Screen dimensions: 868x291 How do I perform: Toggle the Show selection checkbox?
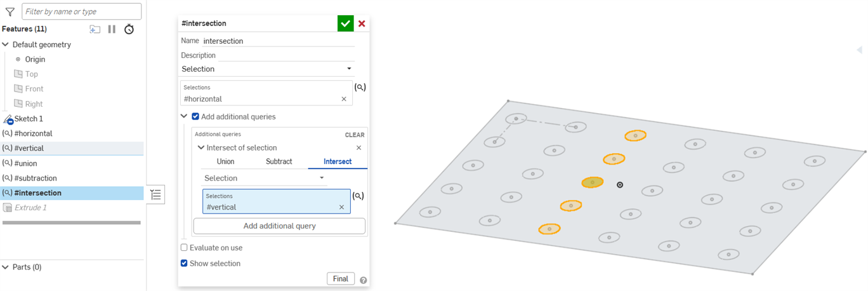[x=184, y=263]
